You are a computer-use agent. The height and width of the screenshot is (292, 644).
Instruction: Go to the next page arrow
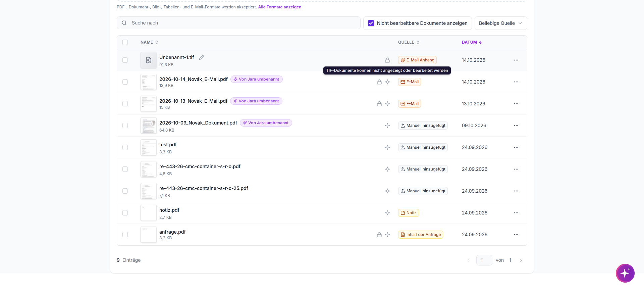click(x=521, y=260)
